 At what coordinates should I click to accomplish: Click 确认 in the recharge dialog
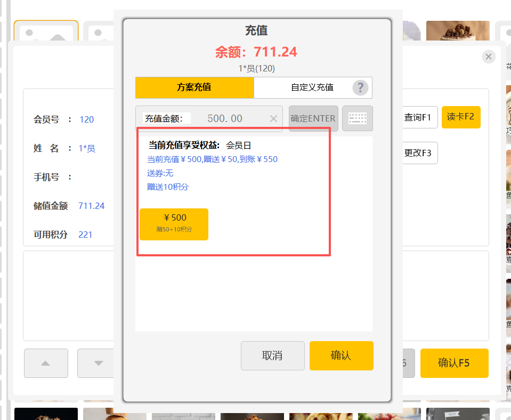[341, 356]
